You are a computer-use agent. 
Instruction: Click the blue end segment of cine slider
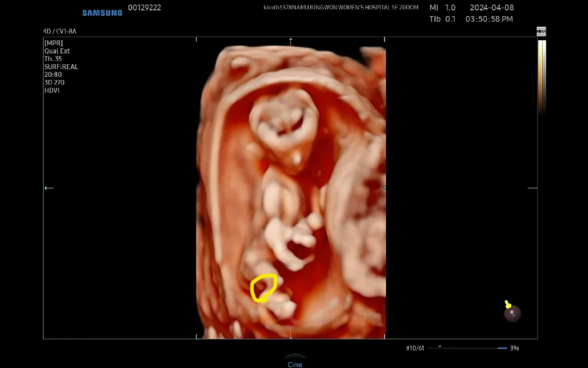point(502,348)
